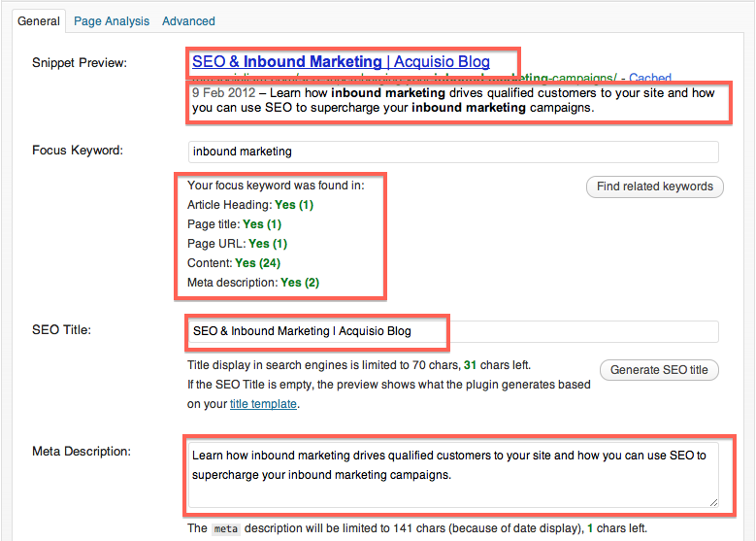The height and width of the screenshot is (541, 756).
Task: Click the green snippet URL text
Action: (404, 78)
